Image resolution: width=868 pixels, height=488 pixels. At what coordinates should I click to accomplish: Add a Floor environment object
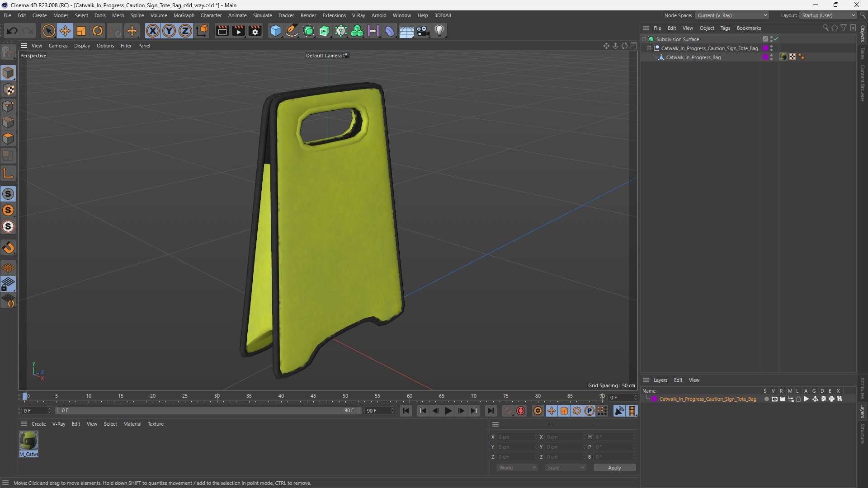pos(406,31)
